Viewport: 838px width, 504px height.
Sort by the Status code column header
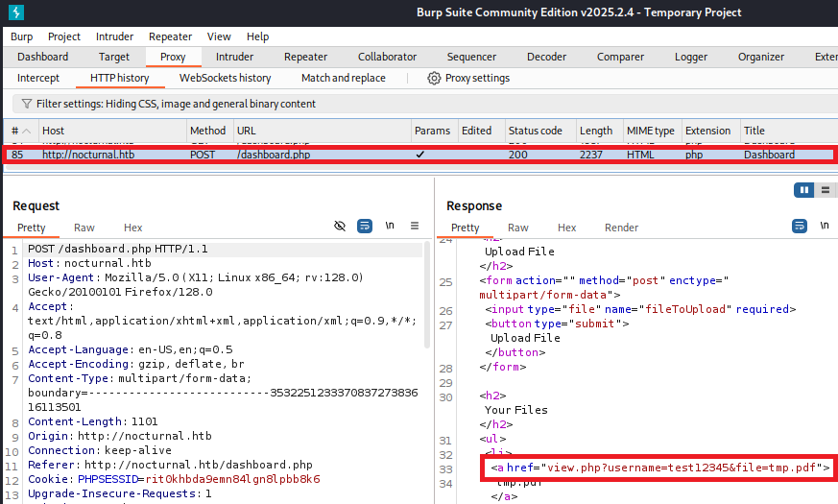pos(535,131)
